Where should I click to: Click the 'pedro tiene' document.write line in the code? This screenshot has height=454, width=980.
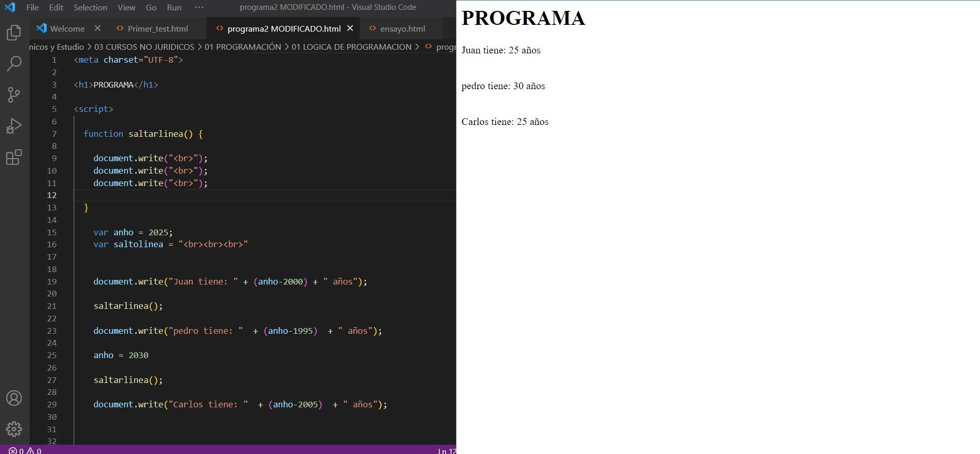click(238, 331)
